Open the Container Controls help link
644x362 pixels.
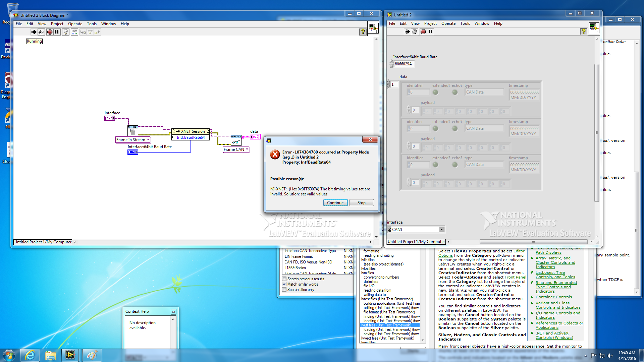(x=553, y=297)
